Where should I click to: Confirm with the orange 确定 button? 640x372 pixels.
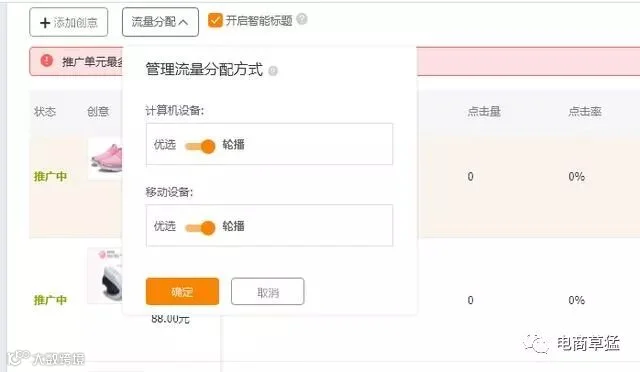(x=182, y=292)
